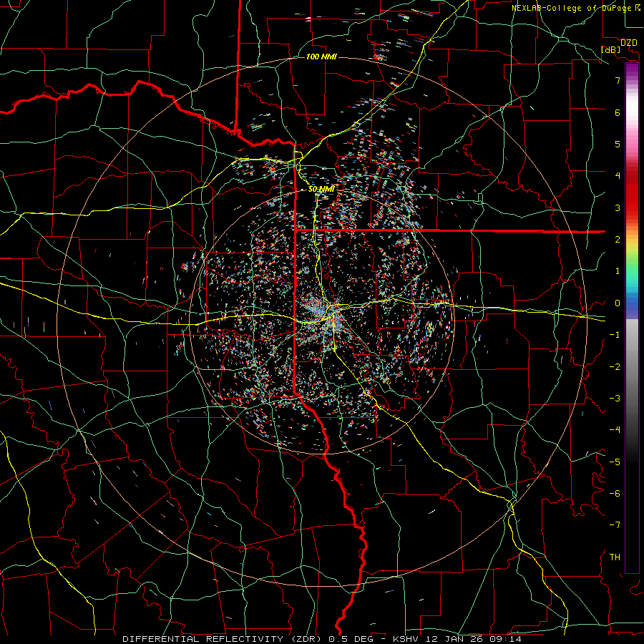
Task: Click the -6 value on the scale
Action: pos(615,494)
